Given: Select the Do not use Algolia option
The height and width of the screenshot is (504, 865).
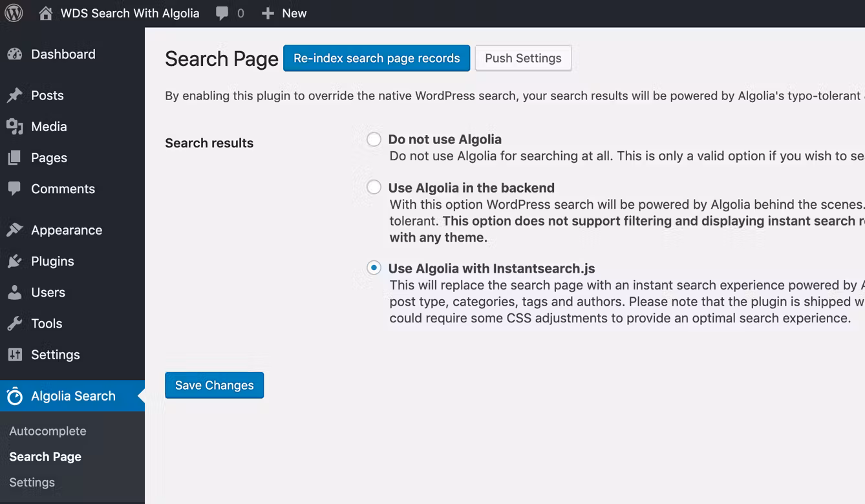Looking at the screenshot, I should click(x=374, y=140).
